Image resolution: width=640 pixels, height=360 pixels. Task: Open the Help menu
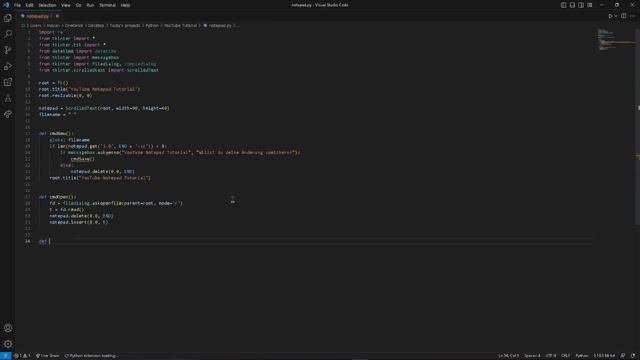[x=125, y=5]
